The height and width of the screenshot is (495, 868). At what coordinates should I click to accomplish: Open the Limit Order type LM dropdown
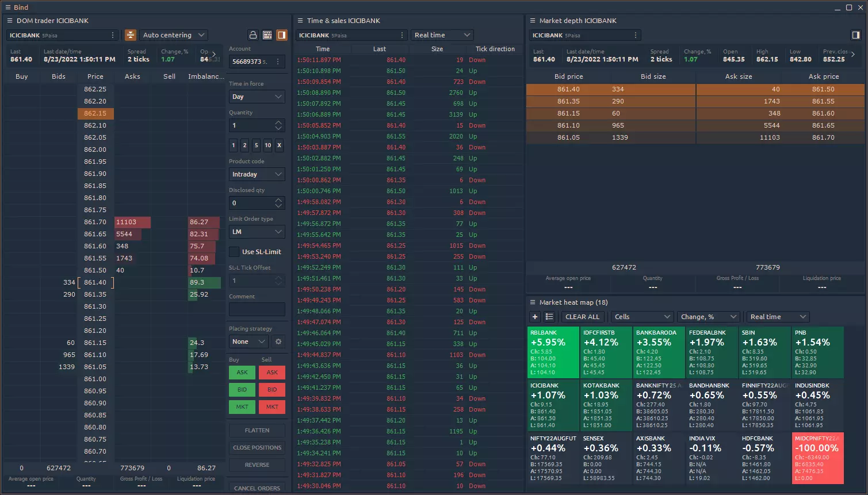[x=257, y=232]
